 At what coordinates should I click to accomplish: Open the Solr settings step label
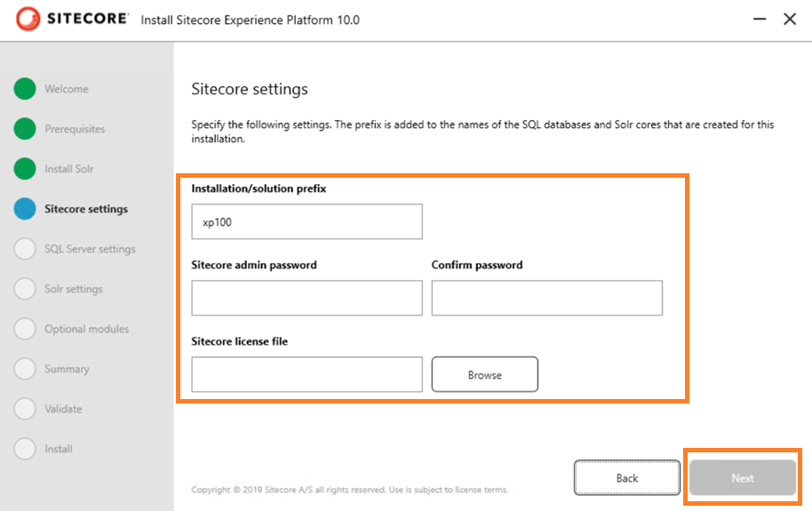pyautogui.click(x=74, y=289)
